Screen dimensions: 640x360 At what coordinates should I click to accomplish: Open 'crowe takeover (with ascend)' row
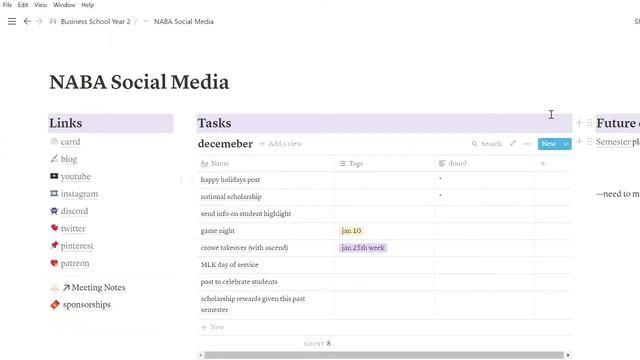[244, 248]
